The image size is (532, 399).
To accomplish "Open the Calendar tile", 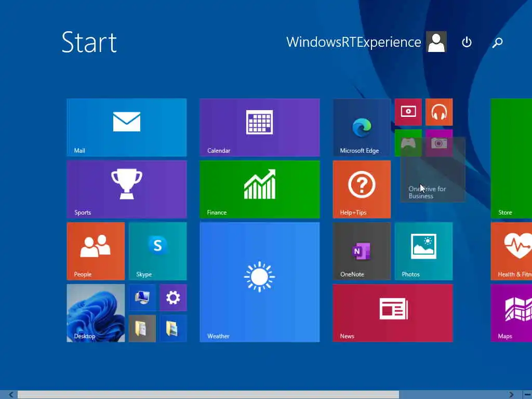I will pos(260,127).
